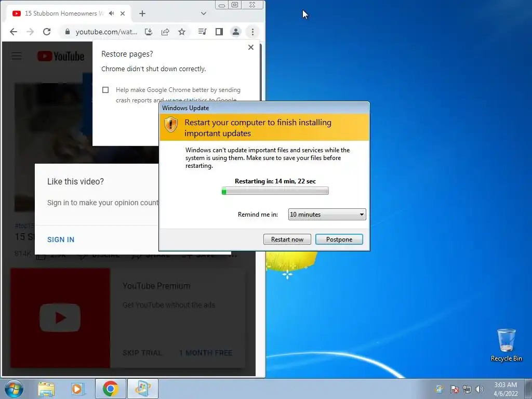The width and height of the screenshot is (532, 399).
Task: Open Chrome's three-dot menu
Action: pyautogui.click(x=252, y=32)
